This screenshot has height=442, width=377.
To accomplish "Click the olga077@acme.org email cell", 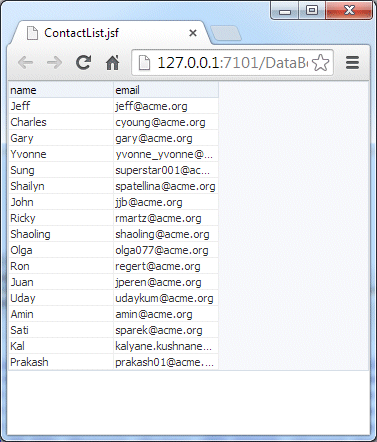I will click(x=166, y=250).
